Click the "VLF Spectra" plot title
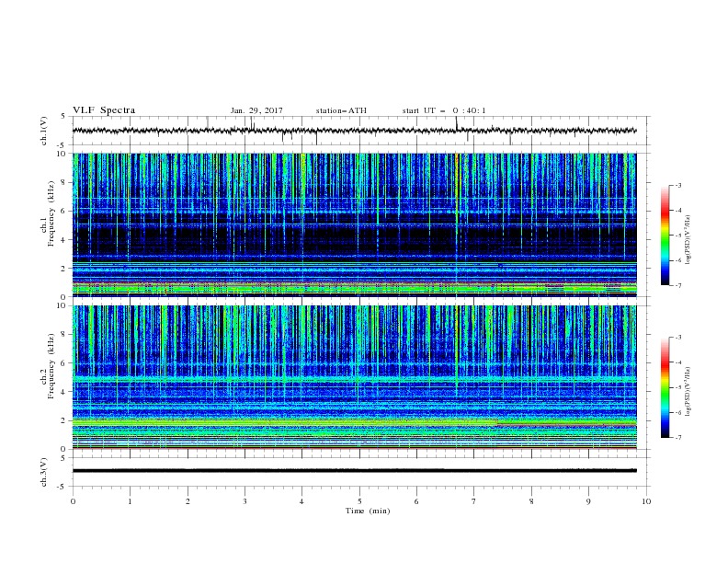Screen dimensions: 728x563 104,110
